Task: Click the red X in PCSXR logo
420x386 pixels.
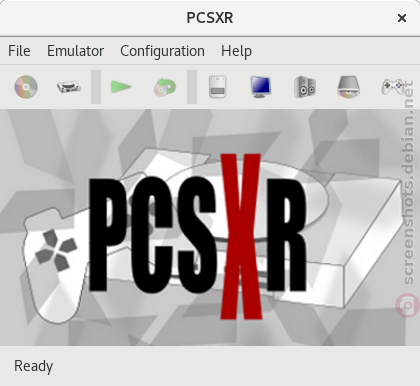Action: (241, 236)
